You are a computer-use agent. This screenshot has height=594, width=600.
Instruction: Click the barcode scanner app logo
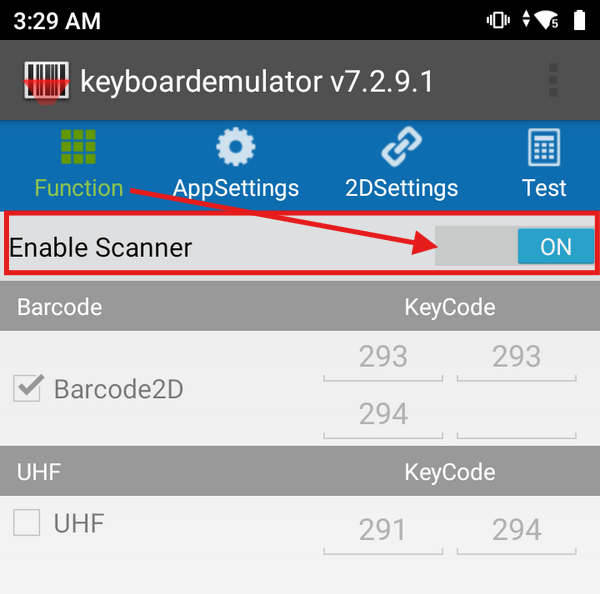pos(46,81)
